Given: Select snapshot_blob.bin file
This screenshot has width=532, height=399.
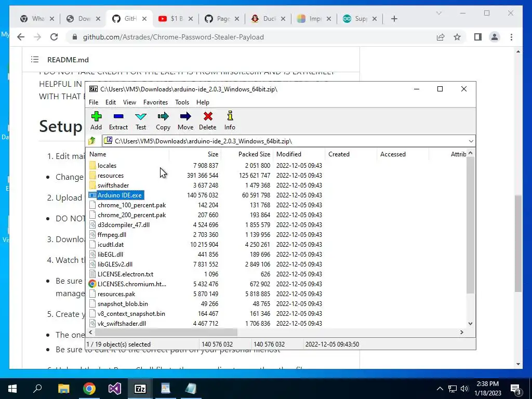Looking at the screenshot, I should [x=123, y=303].
